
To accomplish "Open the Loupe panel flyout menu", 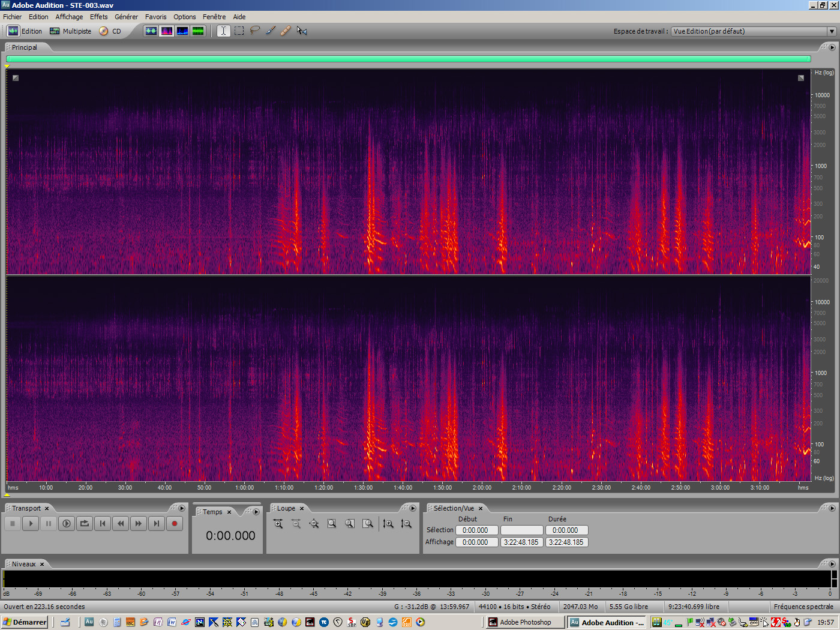I will [413, 508].
